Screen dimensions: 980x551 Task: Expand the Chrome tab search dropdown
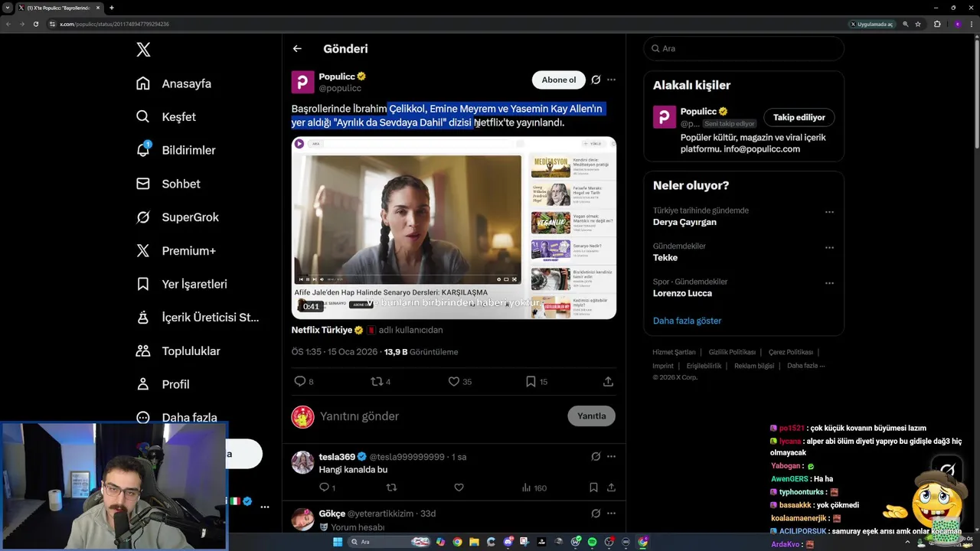[8, 8]
